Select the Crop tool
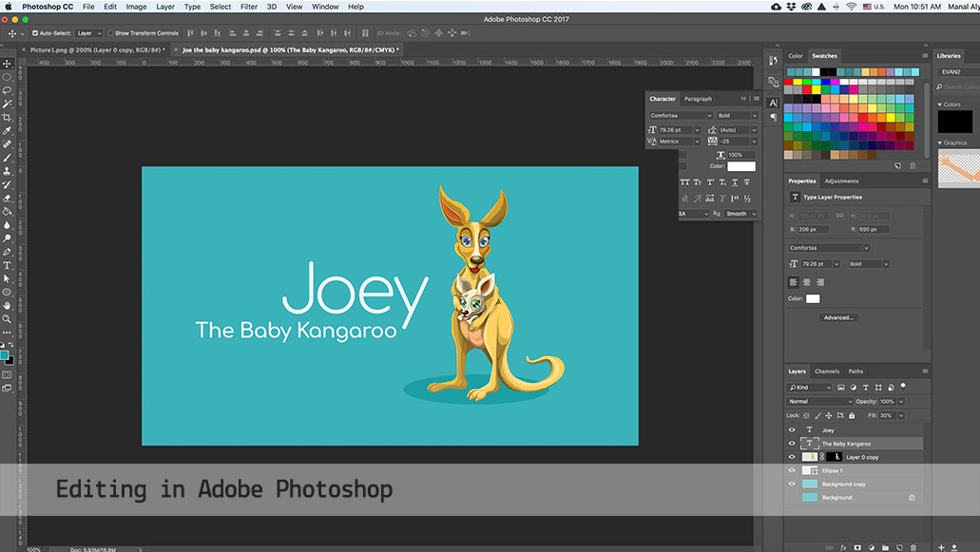Viewport: 980px width, 552px height. (7, 117)
